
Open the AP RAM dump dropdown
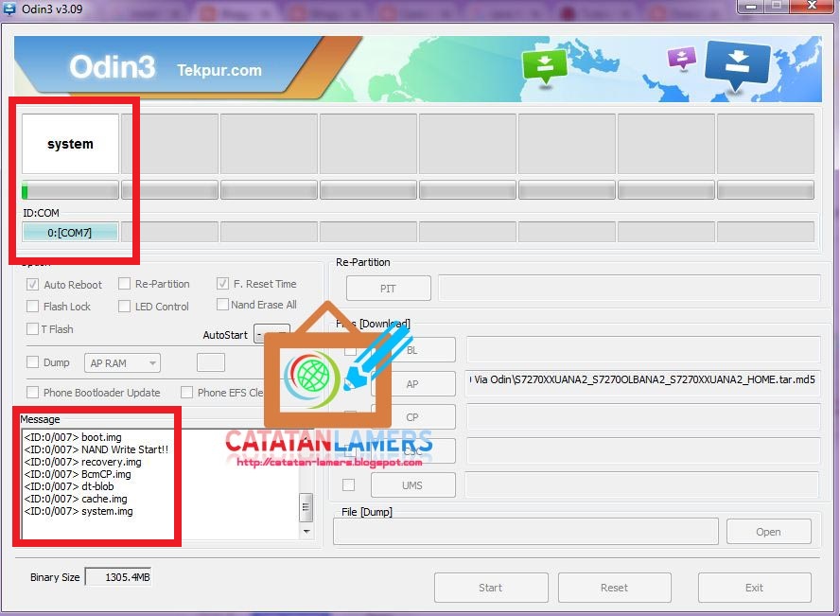coord(122,363)
